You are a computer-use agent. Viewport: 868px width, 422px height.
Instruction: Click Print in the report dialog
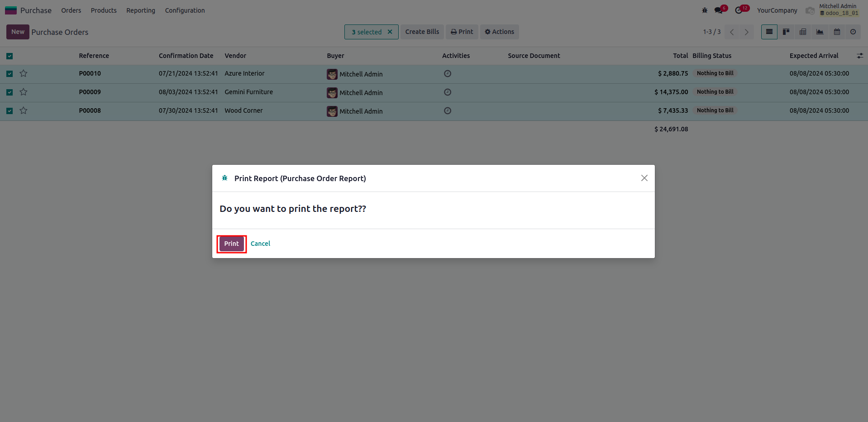point(231,244)
